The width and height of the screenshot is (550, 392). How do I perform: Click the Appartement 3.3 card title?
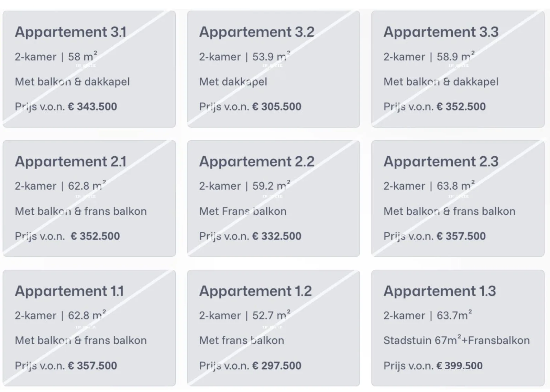pos(441,32)
